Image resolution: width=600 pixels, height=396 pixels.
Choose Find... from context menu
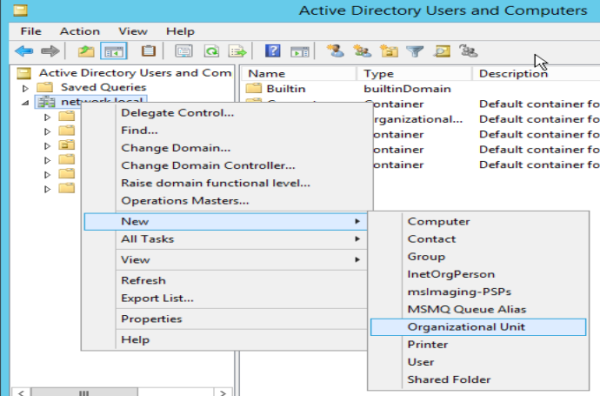click(x=225, y=130)
